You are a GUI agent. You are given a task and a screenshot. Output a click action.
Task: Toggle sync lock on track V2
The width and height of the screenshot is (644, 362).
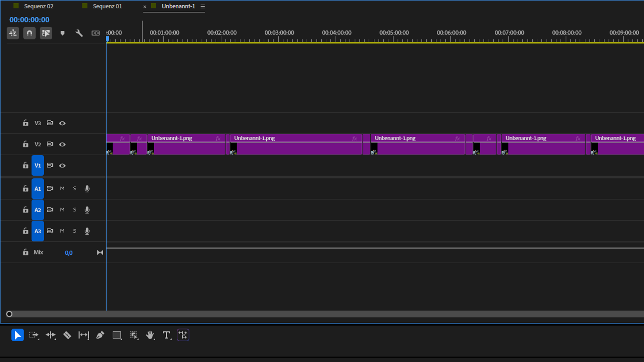point(50,144)
